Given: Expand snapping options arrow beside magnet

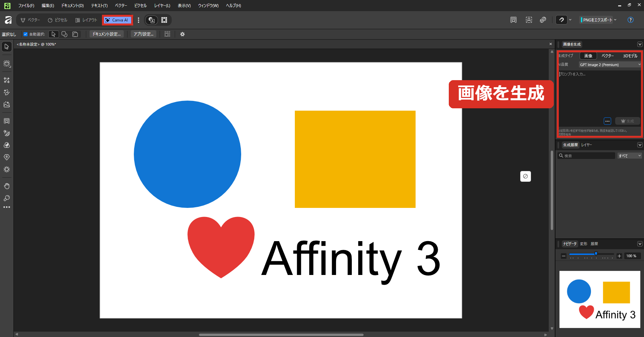Looking at the screenshot, I should (570, 20).
